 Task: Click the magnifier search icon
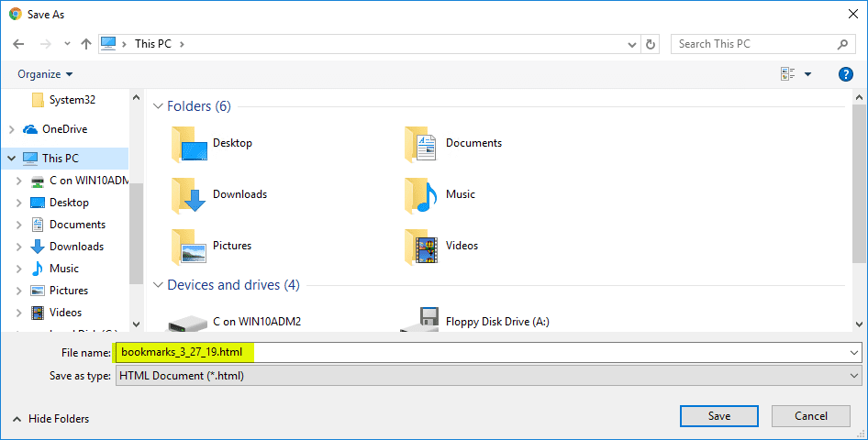coord(842,44)
